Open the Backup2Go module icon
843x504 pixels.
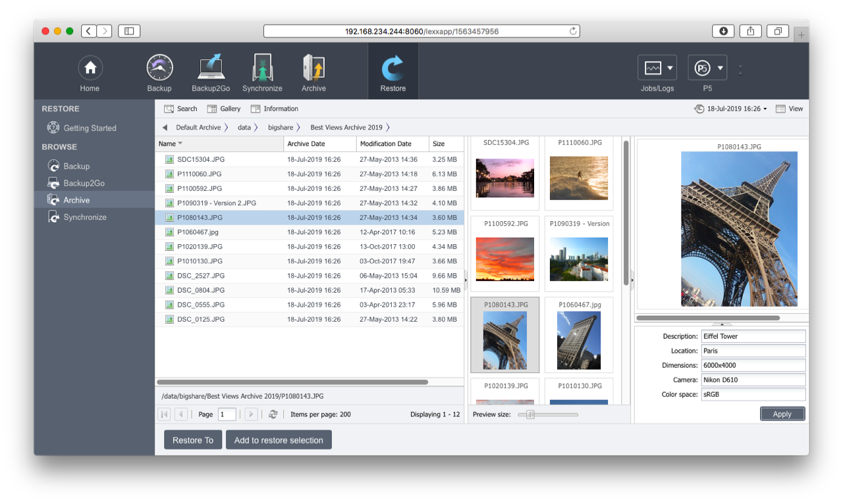coord(210,68)
